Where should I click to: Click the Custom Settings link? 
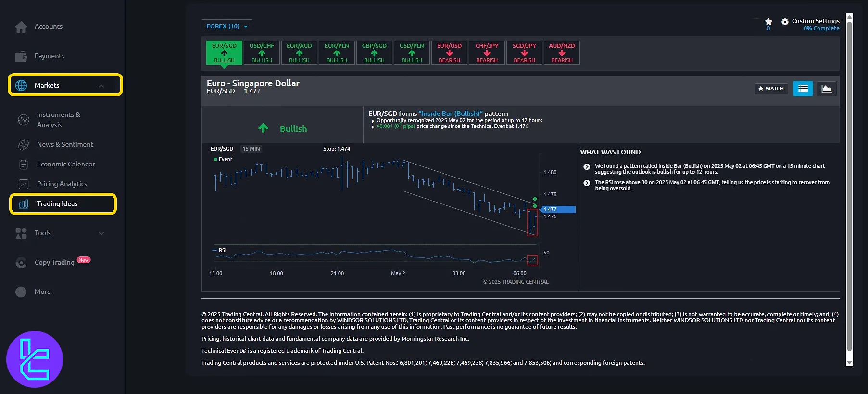click(x=816, y=21)
